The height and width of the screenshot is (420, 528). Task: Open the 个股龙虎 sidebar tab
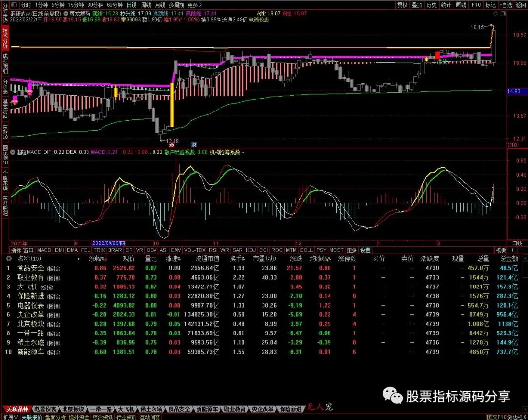pyautogui.click(x=5, y=180)
